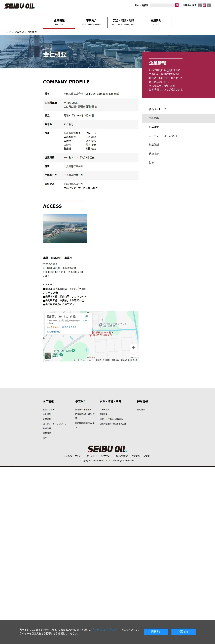Zoom out on the map

pos(133,354)
